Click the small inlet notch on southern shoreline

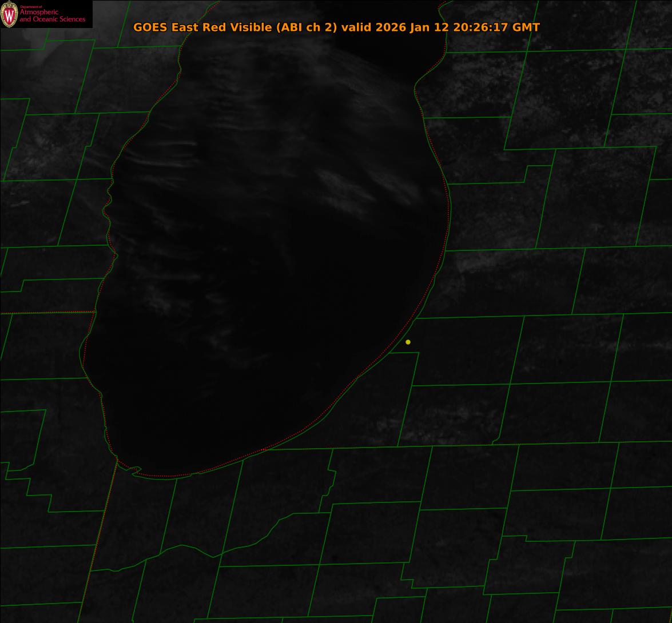pyautogui.click(x=136, y=470)
